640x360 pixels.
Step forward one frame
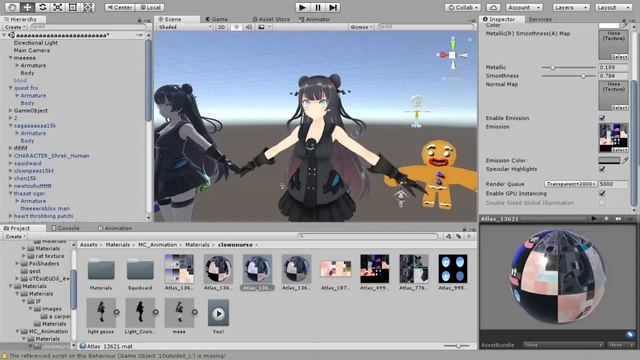pyautogui.click(x=333, y=7)
